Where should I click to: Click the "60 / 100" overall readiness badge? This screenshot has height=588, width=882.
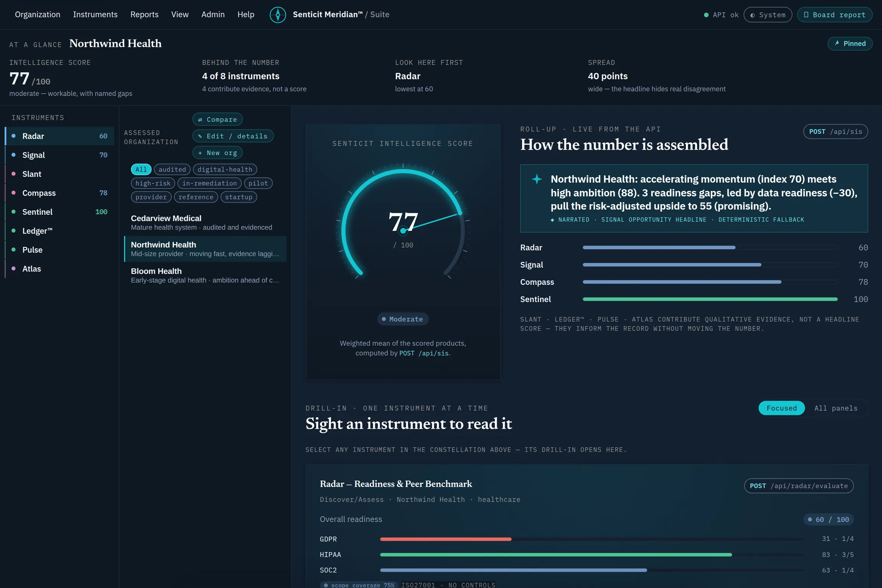pyautogui.click(x=828, y=519)
